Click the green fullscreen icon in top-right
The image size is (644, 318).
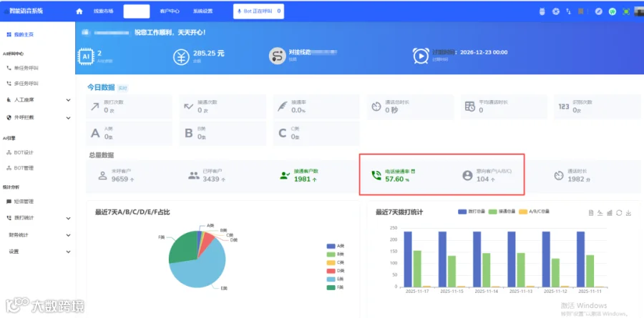point(626,11)
